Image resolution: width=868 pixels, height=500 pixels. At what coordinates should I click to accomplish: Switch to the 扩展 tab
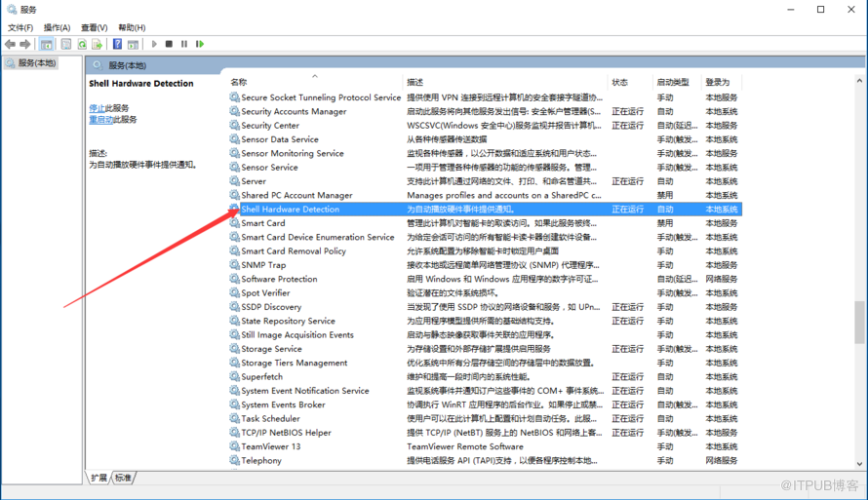pos(99,478)
